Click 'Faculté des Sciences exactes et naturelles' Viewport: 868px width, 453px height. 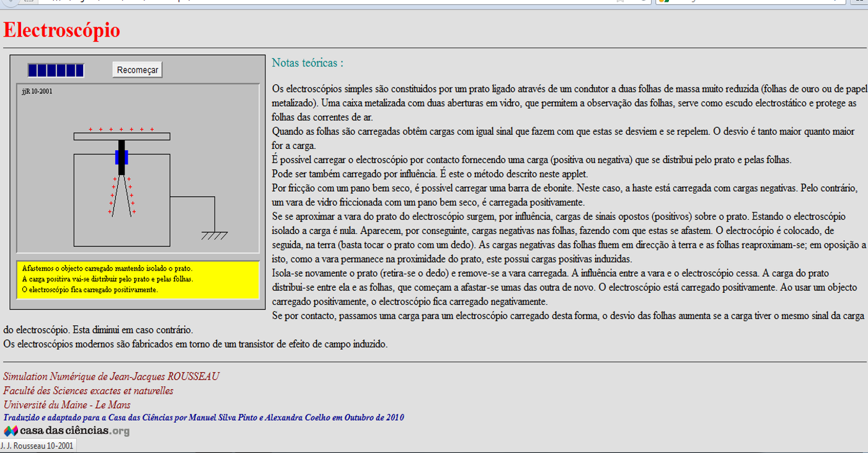pos(88,391)
